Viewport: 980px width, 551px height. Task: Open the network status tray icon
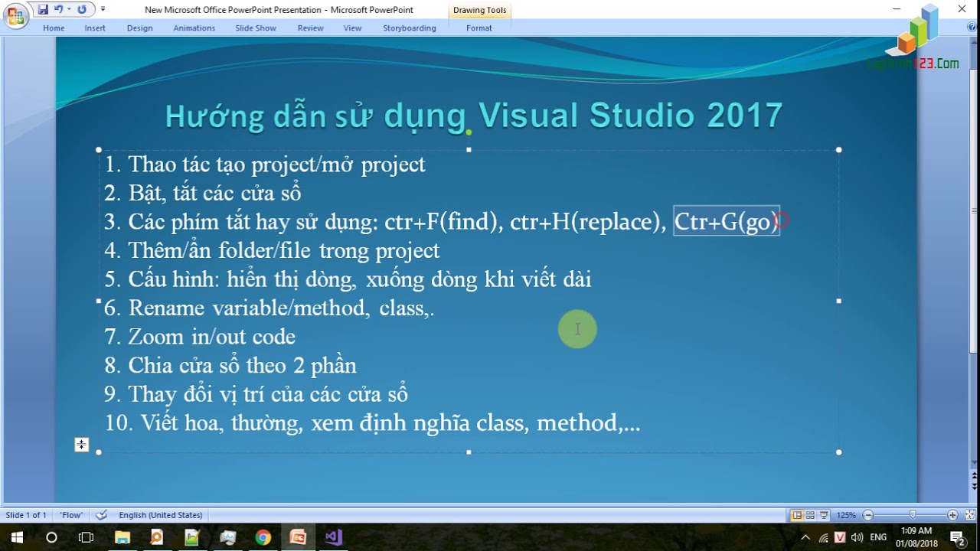pos(823,537)
